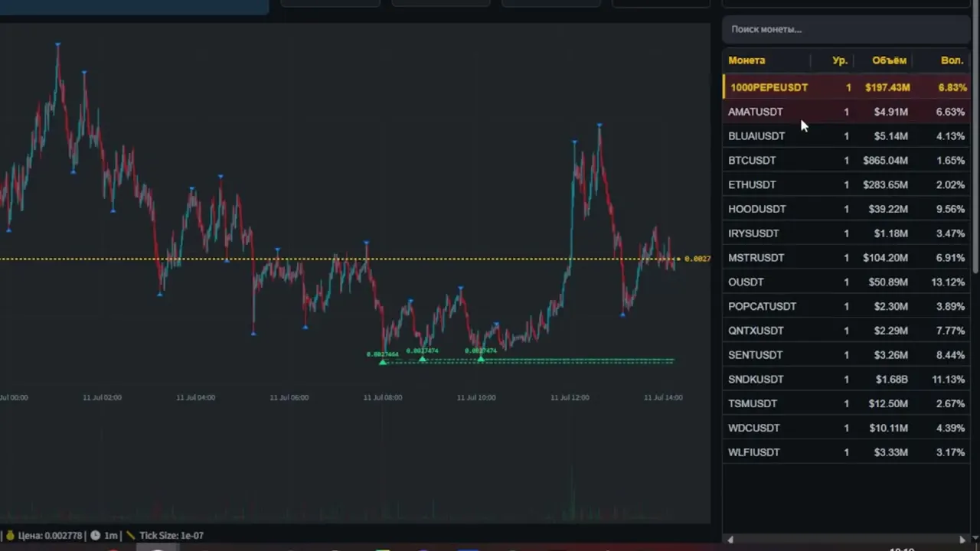This screenshot has height=551, width=980.
Task: Pick WLFIUSDT in the coin table
Action: tap(846, 452)
